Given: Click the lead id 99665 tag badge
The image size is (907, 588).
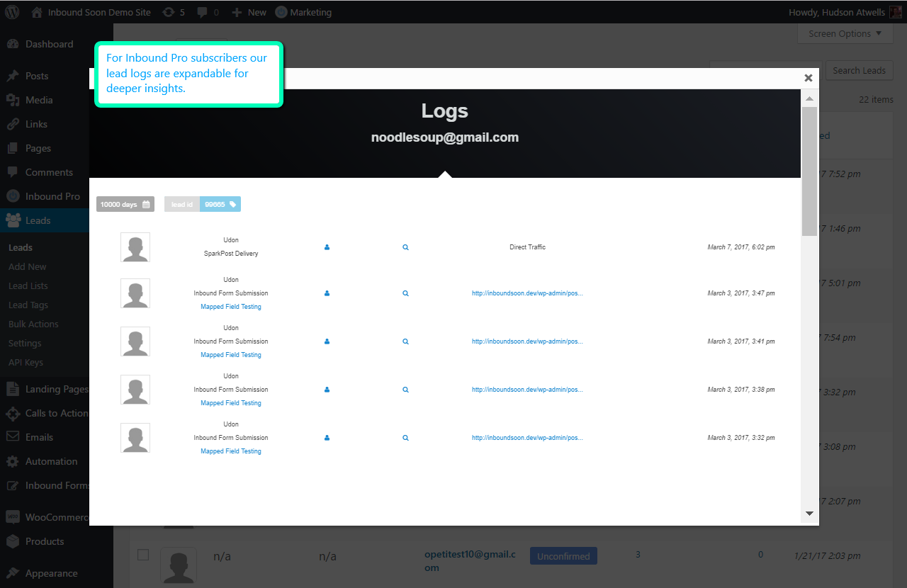Looking at the screenshot, I should [x=203, y=204].
